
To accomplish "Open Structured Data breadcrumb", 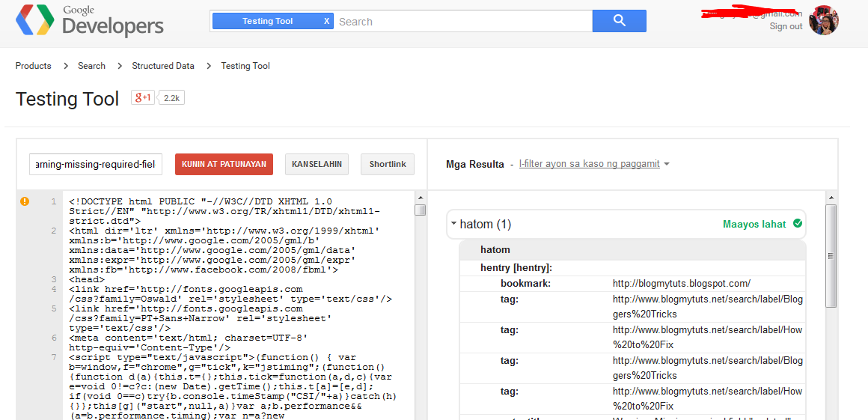I will point(163,66).
